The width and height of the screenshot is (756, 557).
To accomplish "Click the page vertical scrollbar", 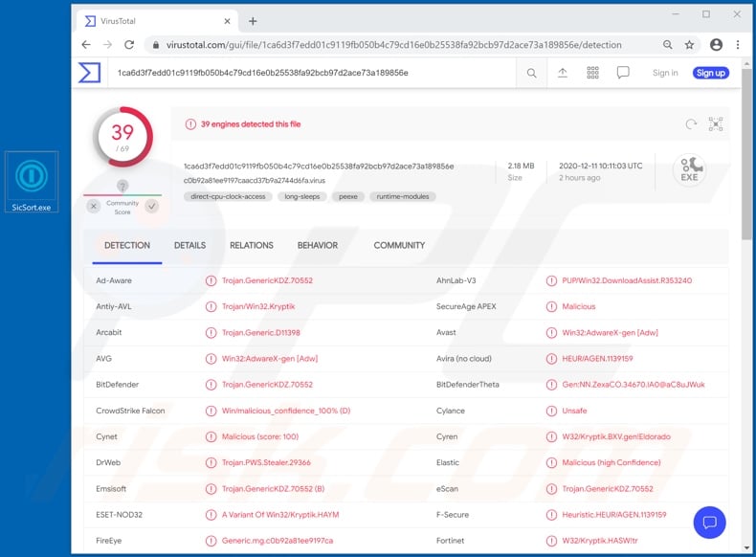I will pyautogui.click(x=746, y=154).
